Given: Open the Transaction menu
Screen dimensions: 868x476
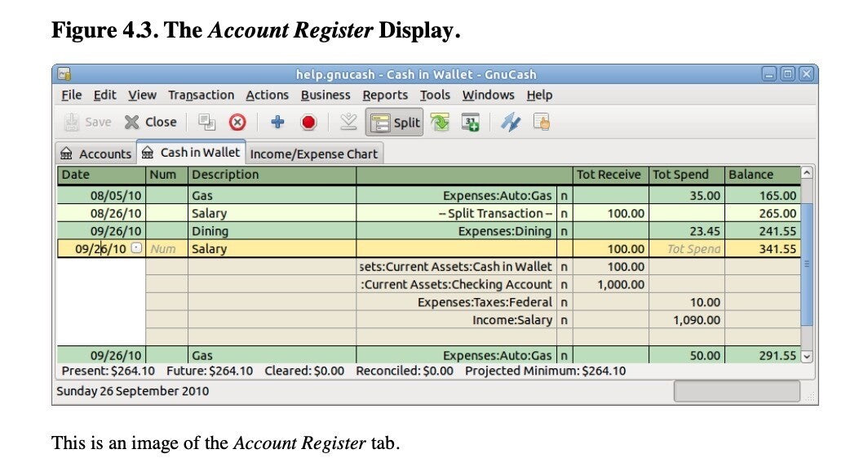Looking at the screenshot, I should (201, 95).
